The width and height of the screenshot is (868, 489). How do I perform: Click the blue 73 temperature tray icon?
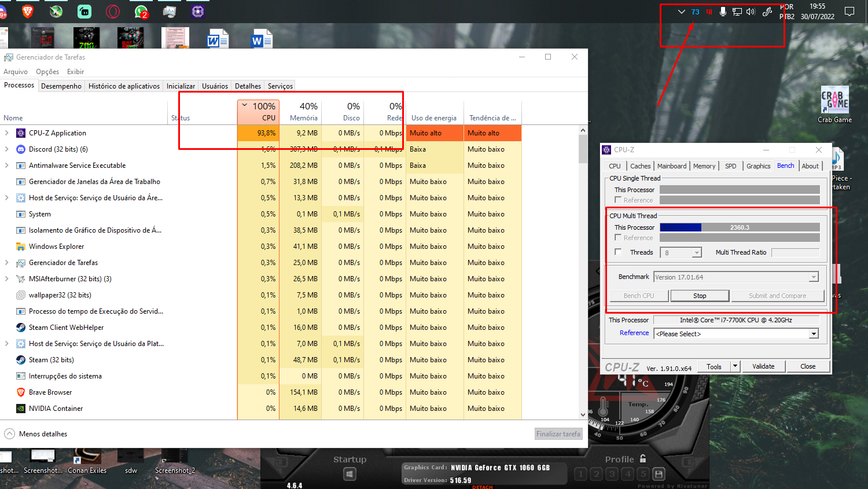pos(695,12)
